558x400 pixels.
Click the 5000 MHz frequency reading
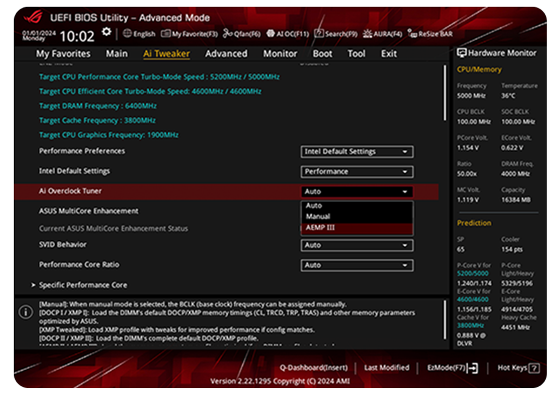[471, 96]
